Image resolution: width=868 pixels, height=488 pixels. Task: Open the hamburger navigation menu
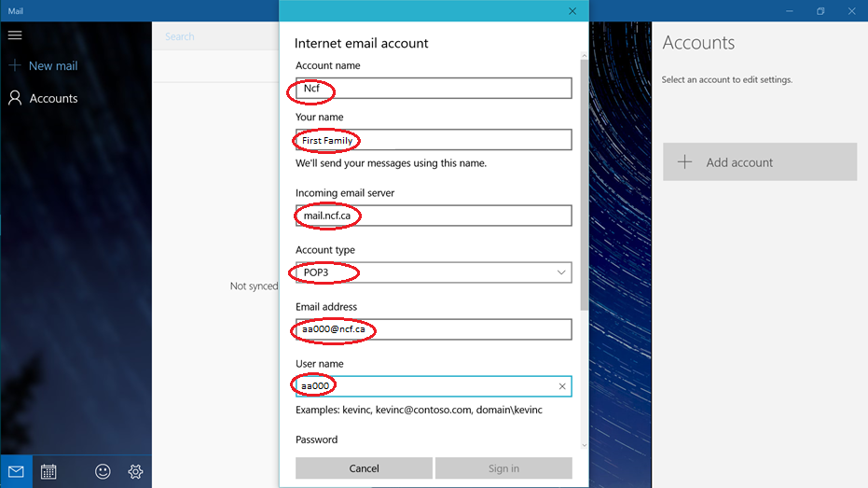pos(15,35)
